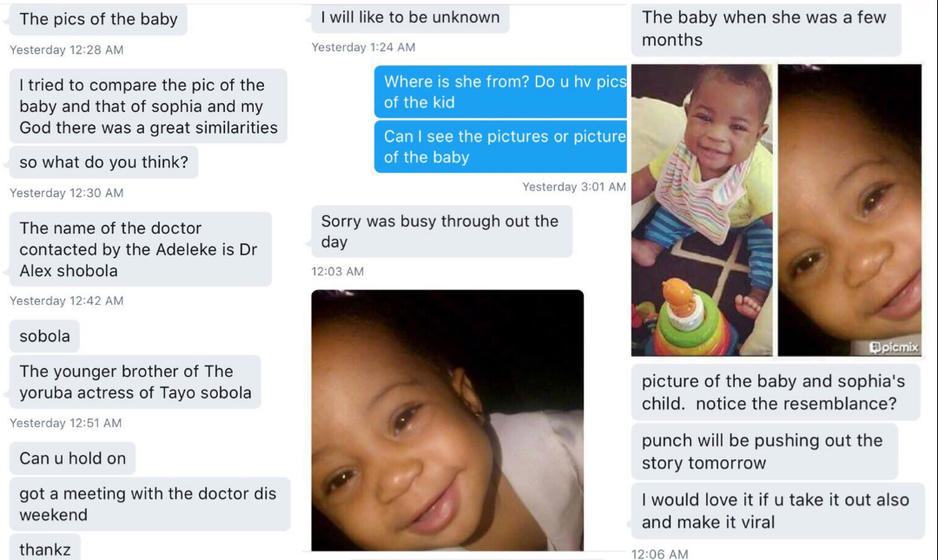Select the 'Tayo sobola' Yoruba actress message
The height and width of the screenshot is (560, 938).
coord(135,382)
